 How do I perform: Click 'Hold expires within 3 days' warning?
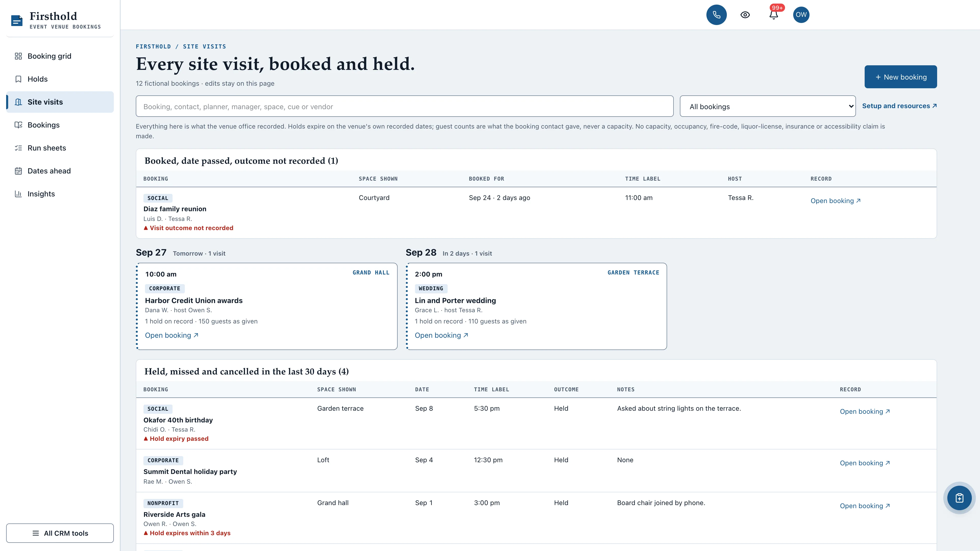point(187,533)
